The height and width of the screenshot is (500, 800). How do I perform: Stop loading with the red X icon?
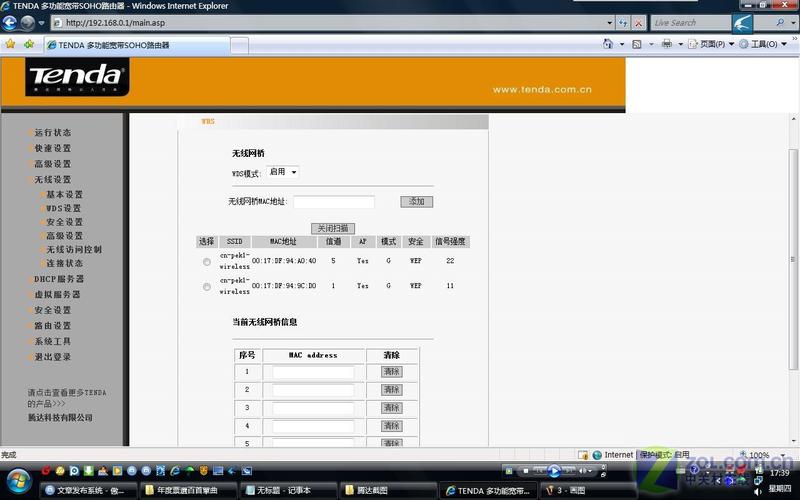coord(638,22)
